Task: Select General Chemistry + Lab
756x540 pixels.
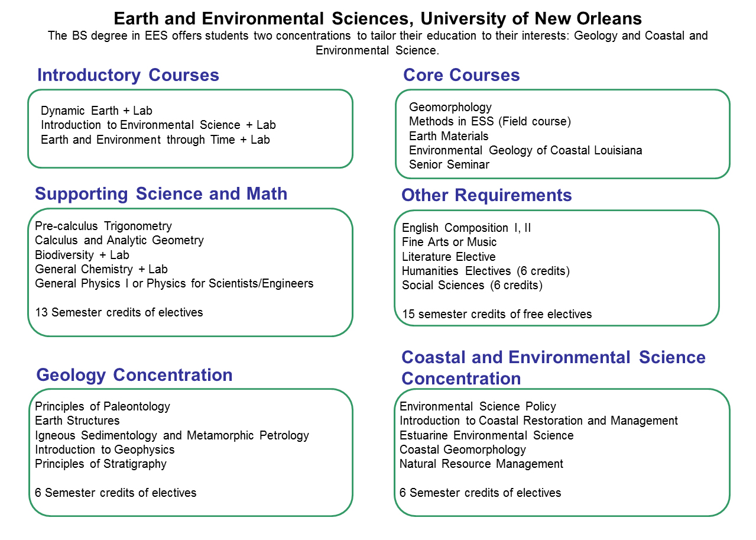Action: click(x=101, y=269)
